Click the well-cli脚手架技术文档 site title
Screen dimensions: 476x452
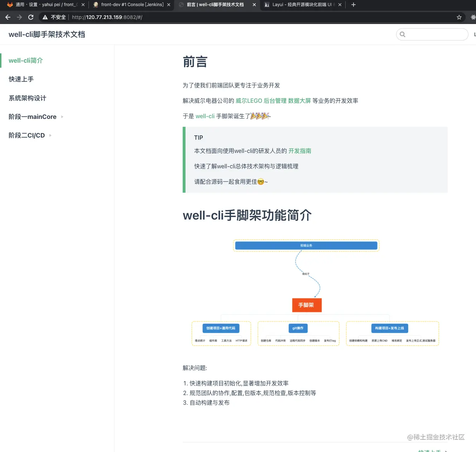47,34
